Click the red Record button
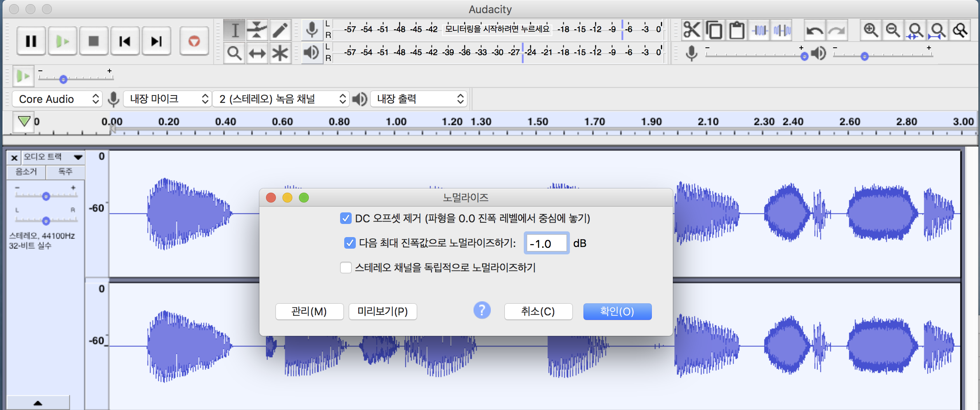 (x=194, y=41)
